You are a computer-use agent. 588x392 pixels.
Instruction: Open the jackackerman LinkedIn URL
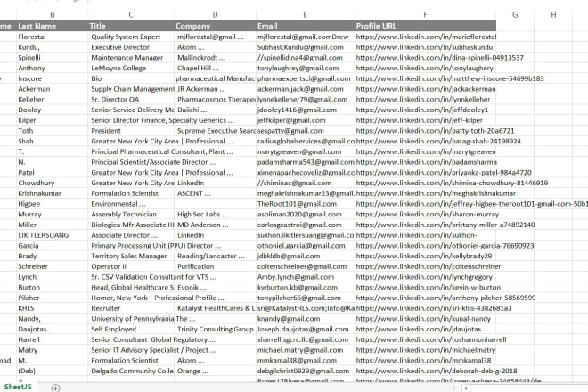tap(426, 89)
